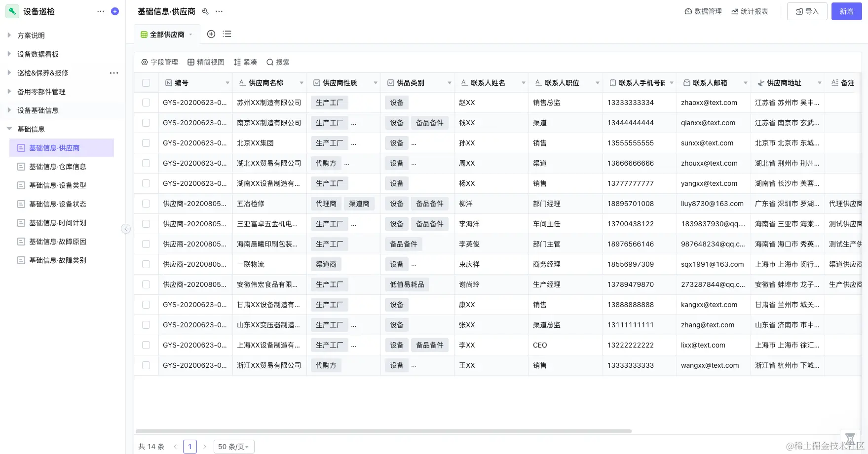Viewport: 868px width, 454px height.
Task: Check the row for 李XX (CEO)
Action: tap(146, 345)
